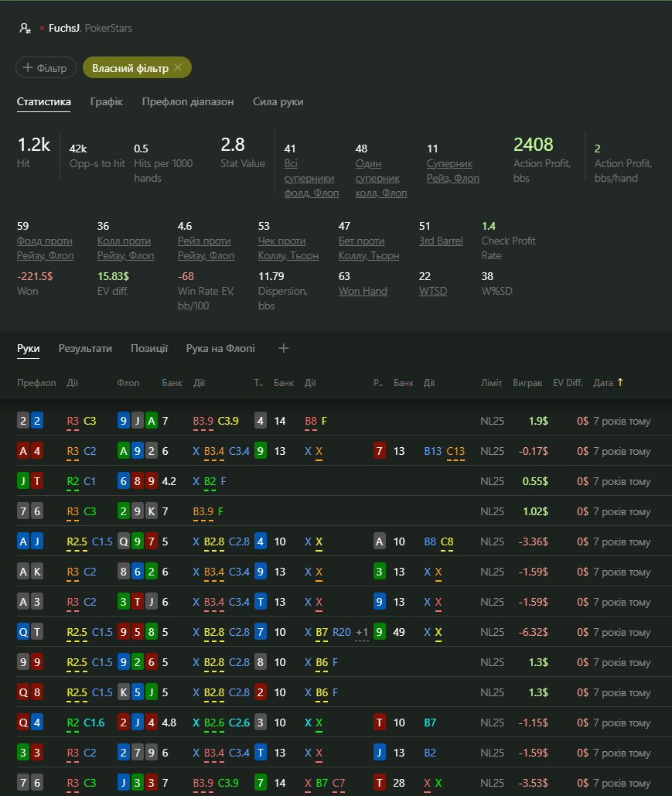Add a new filter with the Фільтр button

(x=46, y=67)
